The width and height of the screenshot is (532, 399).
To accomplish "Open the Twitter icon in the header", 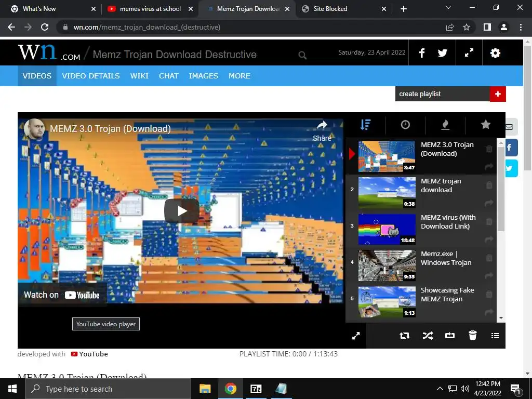I will (x=443, y=53).
